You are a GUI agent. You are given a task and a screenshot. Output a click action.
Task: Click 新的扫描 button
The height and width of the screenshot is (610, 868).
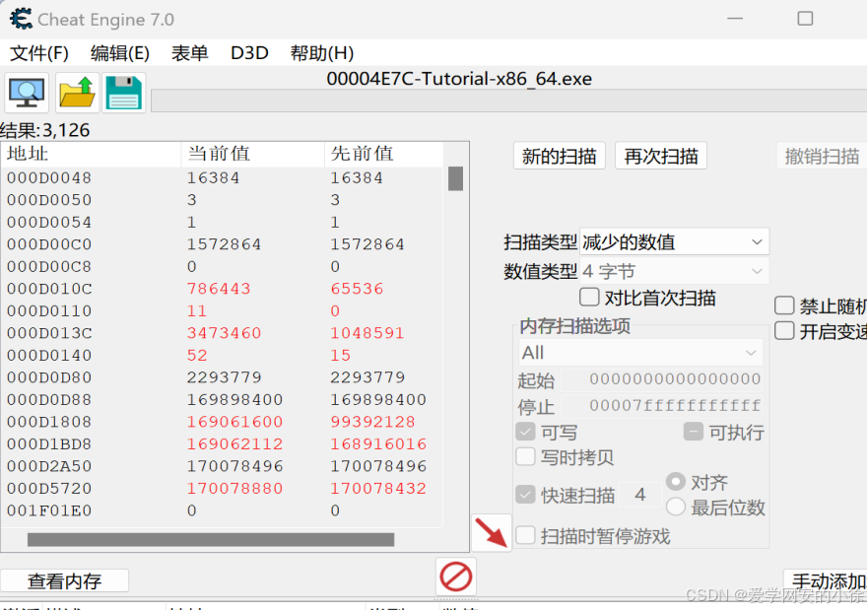(x=559, y=156)
